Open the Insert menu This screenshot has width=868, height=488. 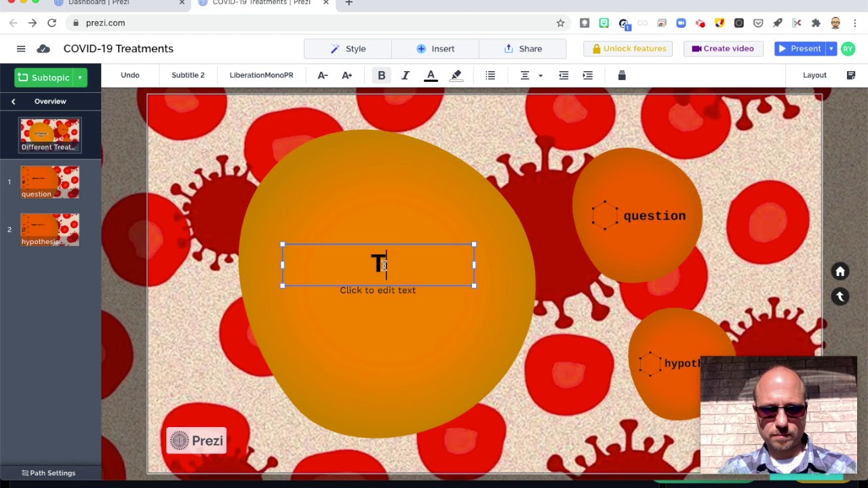point(435,49)
